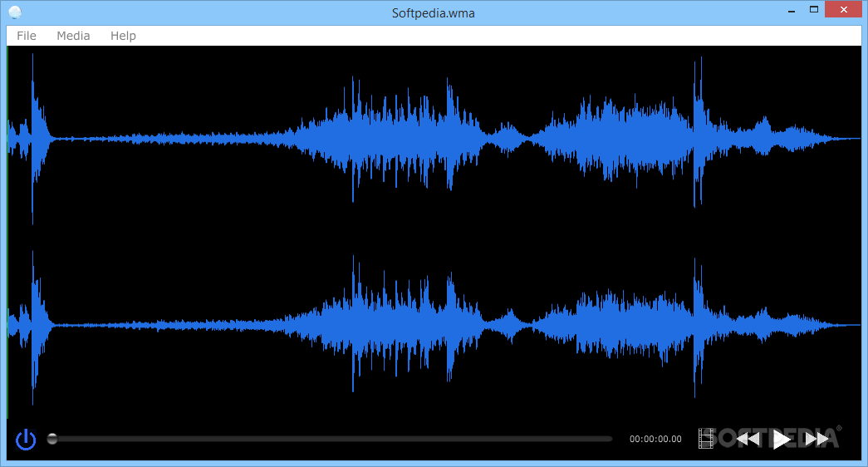This screenshot has width=868, height=467.
Task: Click the seek slider handle
Action: click(52, 440)
